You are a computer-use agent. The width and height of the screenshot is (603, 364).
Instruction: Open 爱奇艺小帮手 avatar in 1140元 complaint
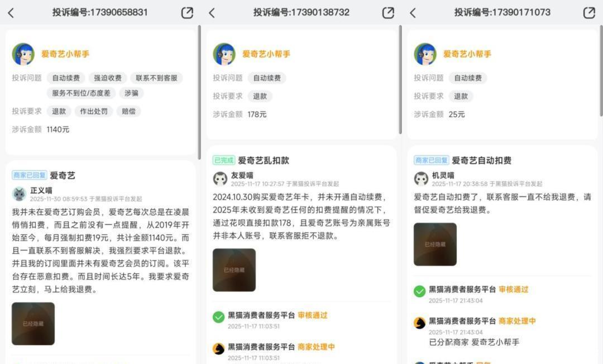(x=23, y=54)
